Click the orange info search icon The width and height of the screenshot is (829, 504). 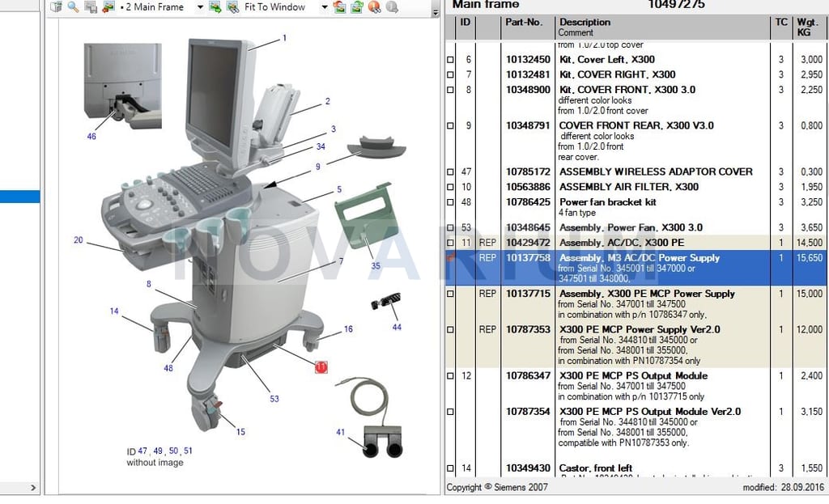click(x=374, y=6)
